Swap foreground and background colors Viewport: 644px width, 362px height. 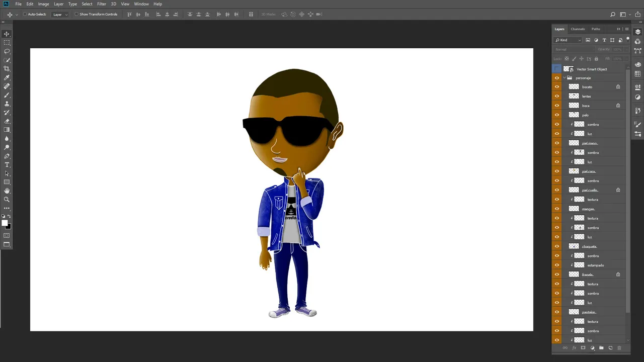(x=9, y=217)
